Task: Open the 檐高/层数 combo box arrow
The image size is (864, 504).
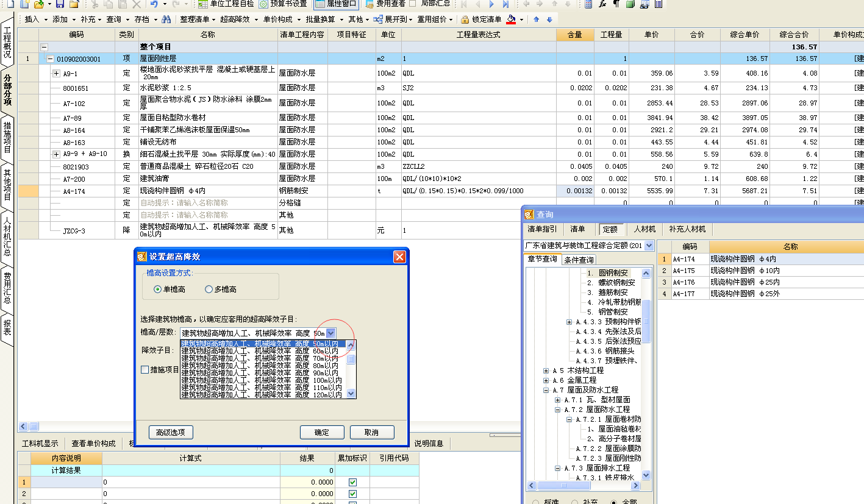Action: coord(331,333)
